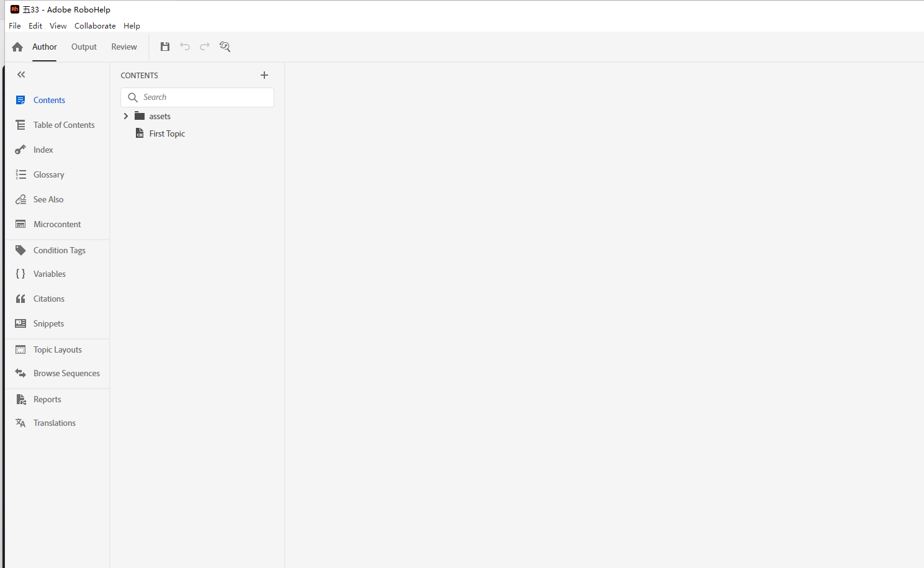Click the Topic Layouts icon
The height and width of the screenshot is (568, 924).
pos(20,349)
